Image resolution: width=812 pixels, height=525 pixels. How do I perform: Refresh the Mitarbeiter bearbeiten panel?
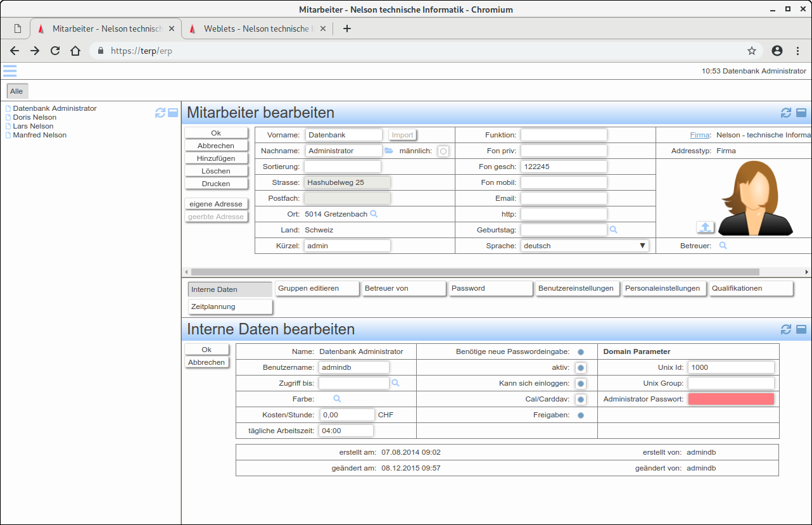tap(786, 113)
